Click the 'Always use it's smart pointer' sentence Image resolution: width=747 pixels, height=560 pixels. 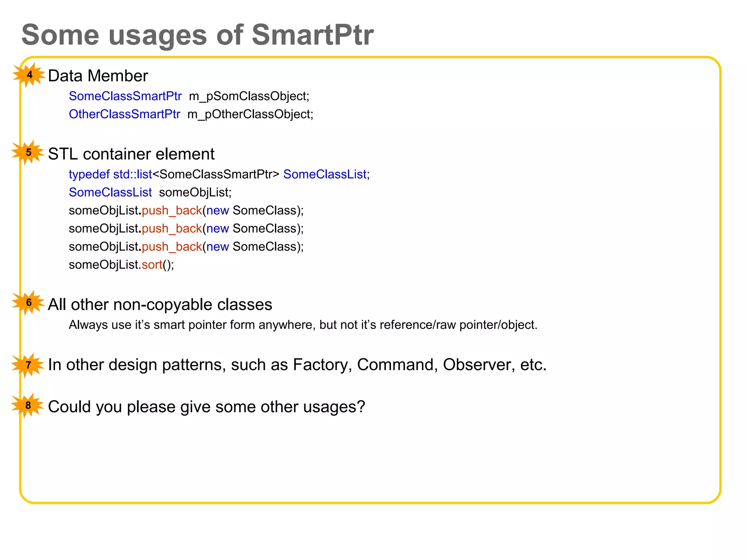[x=303, y=324]
